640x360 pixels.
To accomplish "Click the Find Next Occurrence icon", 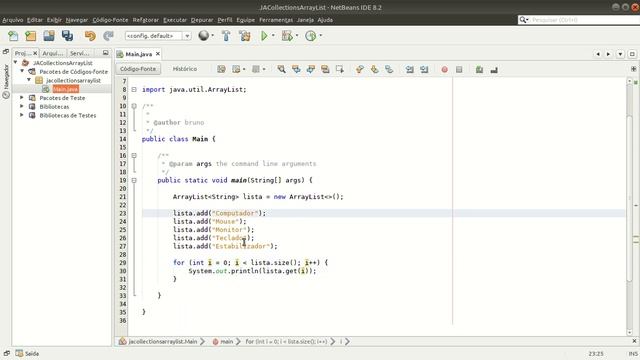I will coord(311,69).
